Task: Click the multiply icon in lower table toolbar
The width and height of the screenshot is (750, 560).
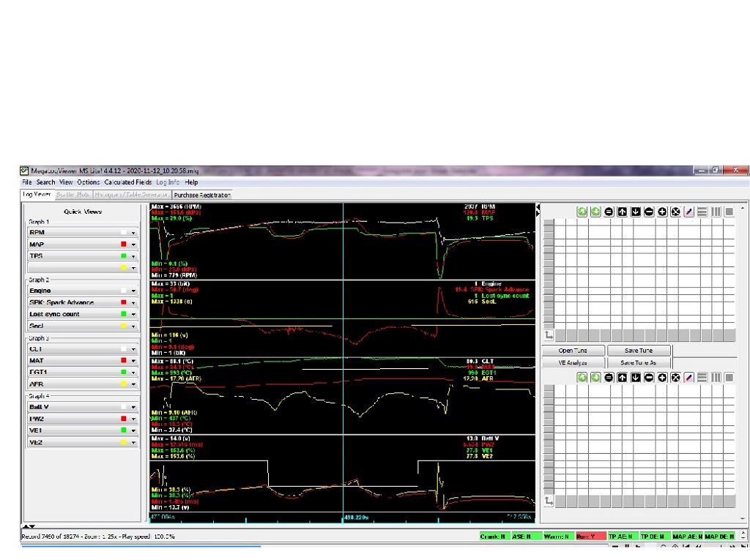Action: (x=675, y=377)
